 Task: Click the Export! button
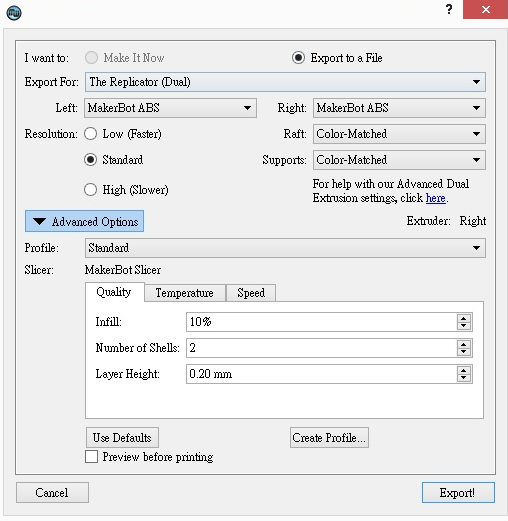click(458, 492)
